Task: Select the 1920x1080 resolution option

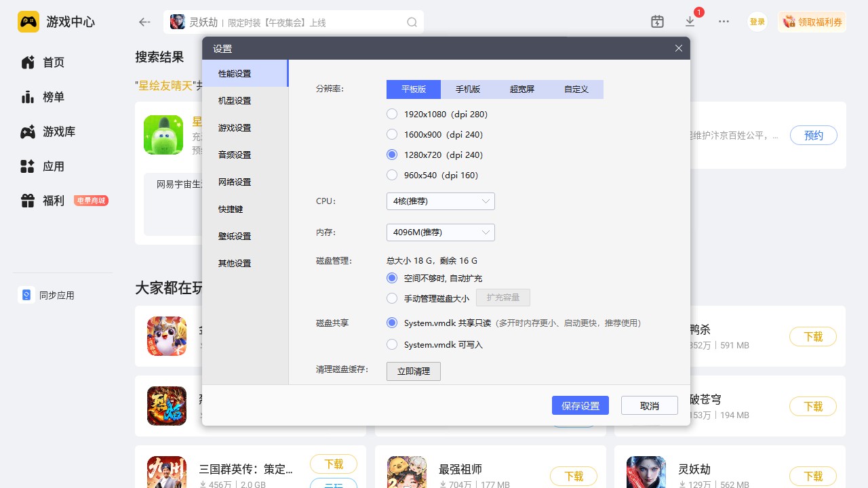Action: (x=392, y=114)
